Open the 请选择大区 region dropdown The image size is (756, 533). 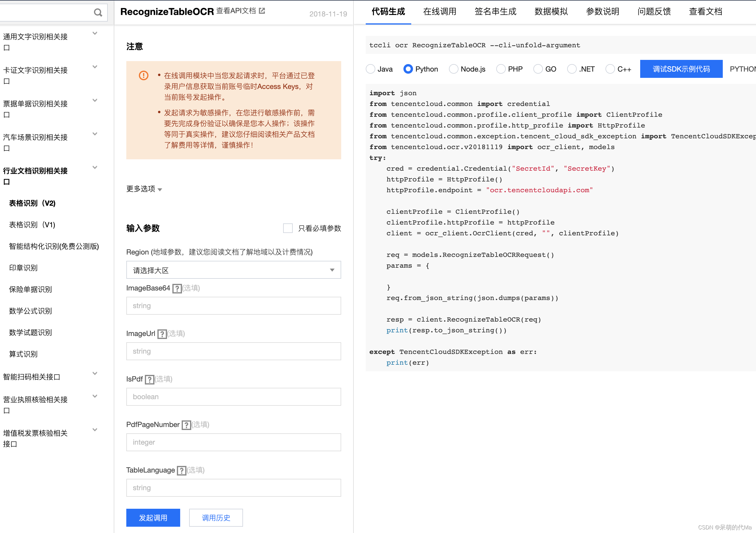point(233,270)
